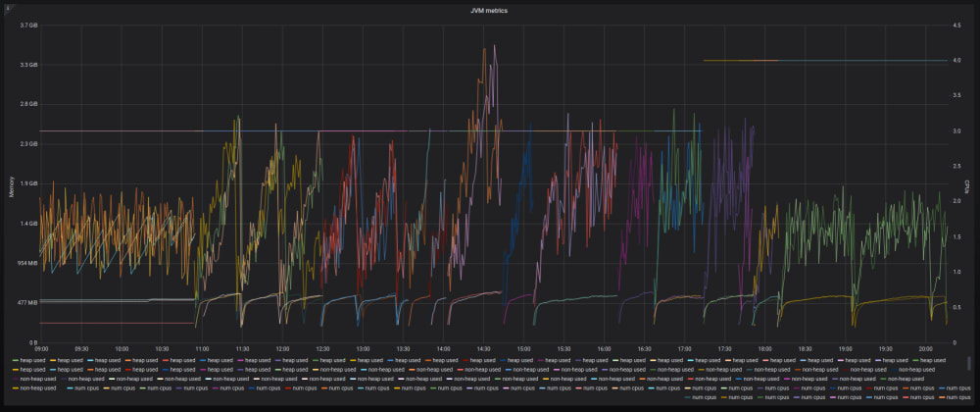Image resolution: width=980 pixels, height=412 pixels.
Task: Click the 15:30 time axis label
Action: (563, 349)
